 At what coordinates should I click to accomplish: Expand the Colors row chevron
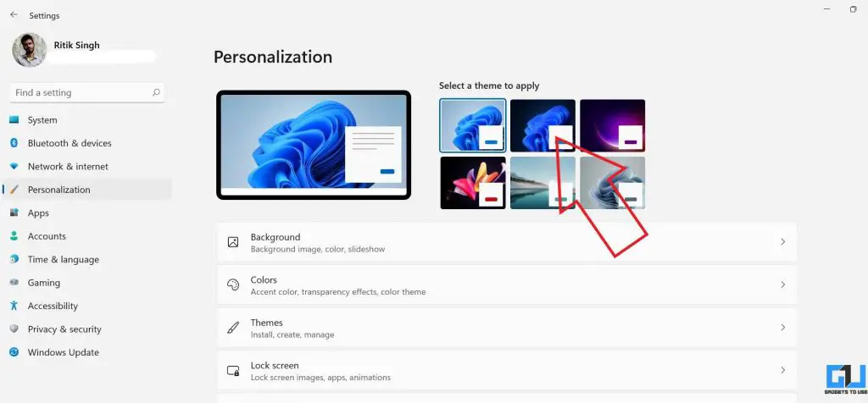pyautogui.click(x=782, y=285)
